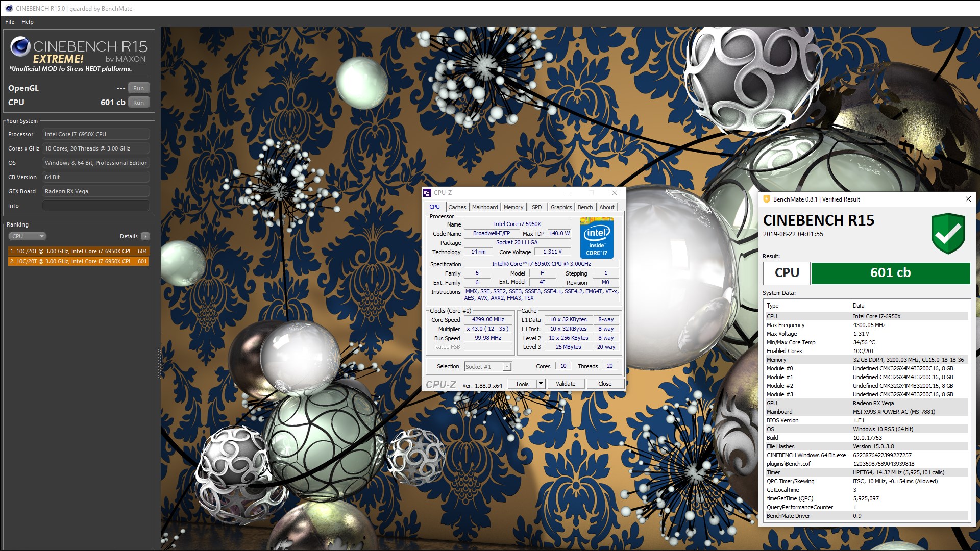Click the Cores value 10 in CPU-Z
This screenshot has width=980, height=551.
(x=563, y=366)
